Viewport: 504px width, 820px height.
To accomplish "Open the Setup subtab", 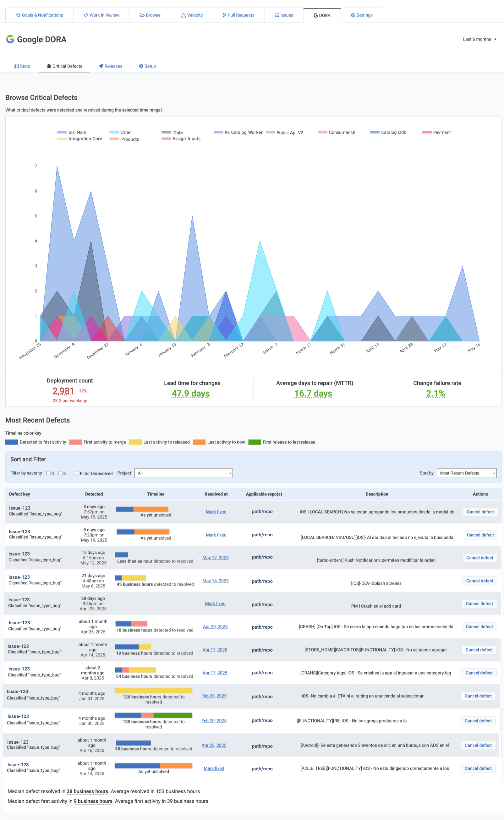I will click(147, 66).
